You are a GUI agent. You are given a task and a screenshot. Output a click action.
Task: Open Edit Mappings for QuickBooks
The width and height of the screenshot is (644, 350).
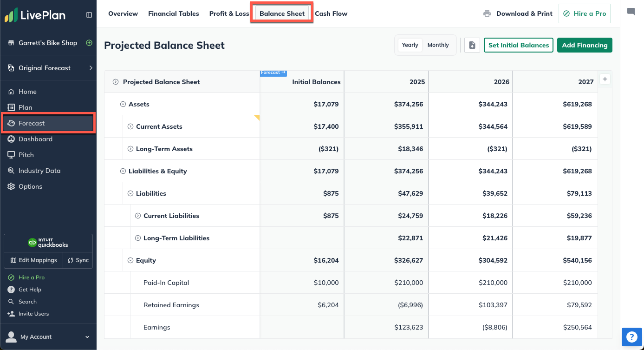[33, 260]
